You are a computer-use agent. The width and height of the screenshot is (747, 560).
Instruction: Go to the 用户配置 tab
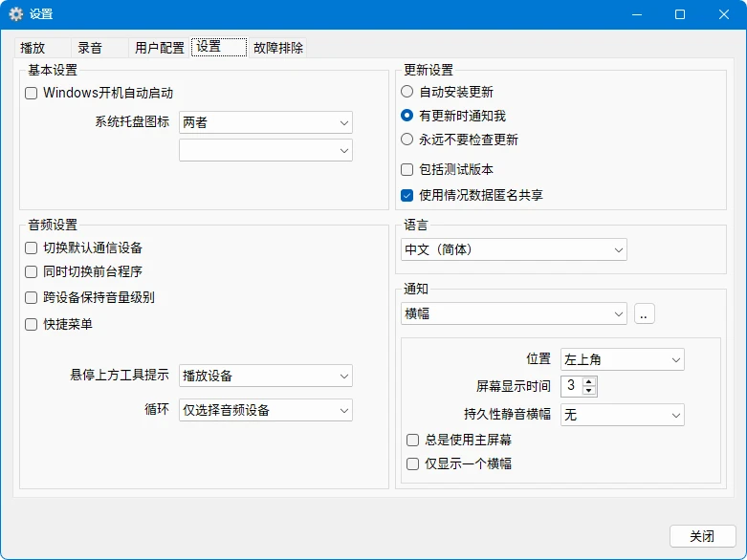click(x=159, y=48)
